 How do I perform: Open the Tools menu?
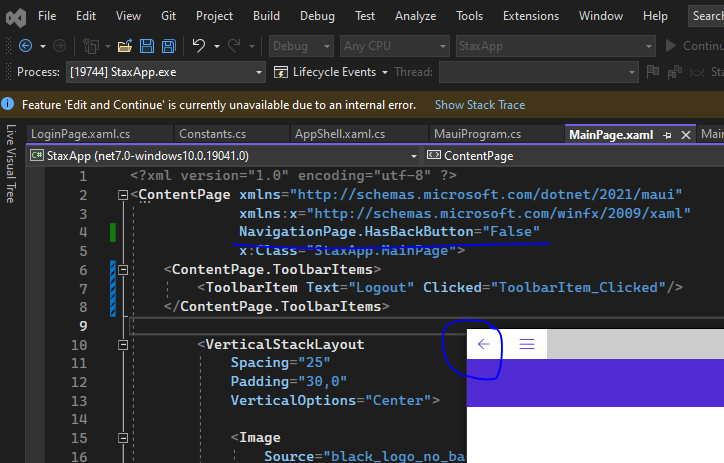(469, 16)
